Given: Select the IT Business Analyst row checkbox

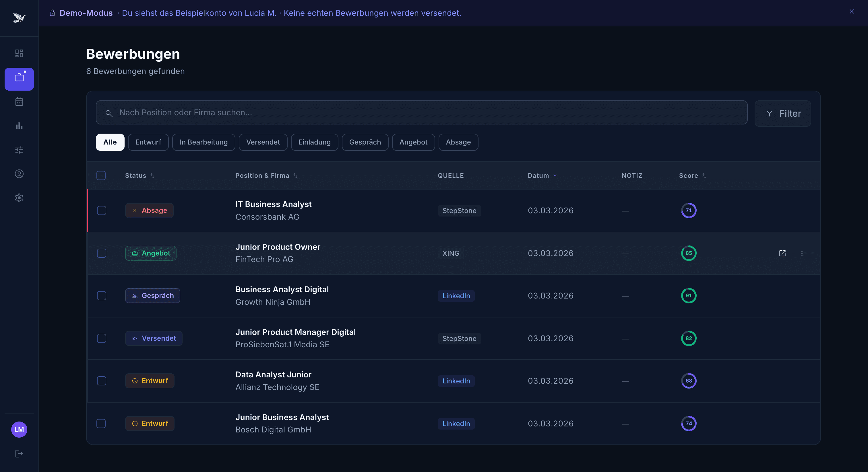Looking at the screenshot, I should [101, 210].
